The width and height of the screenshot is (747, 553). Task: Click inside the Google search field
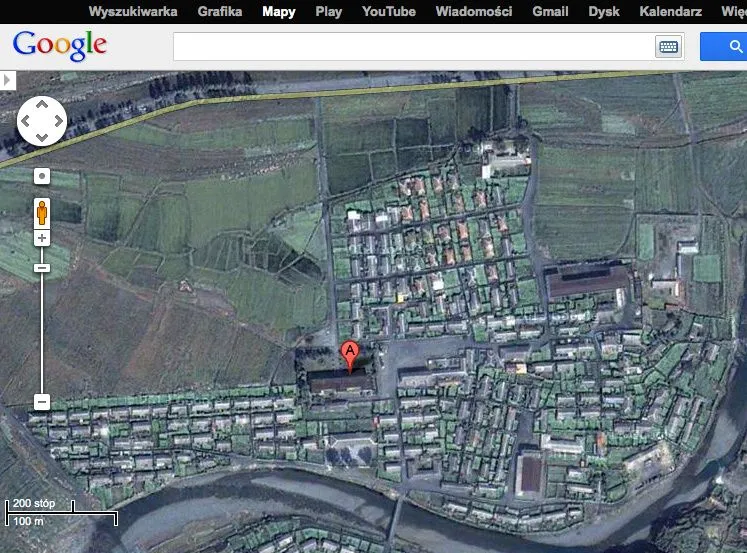click(412, 46)
